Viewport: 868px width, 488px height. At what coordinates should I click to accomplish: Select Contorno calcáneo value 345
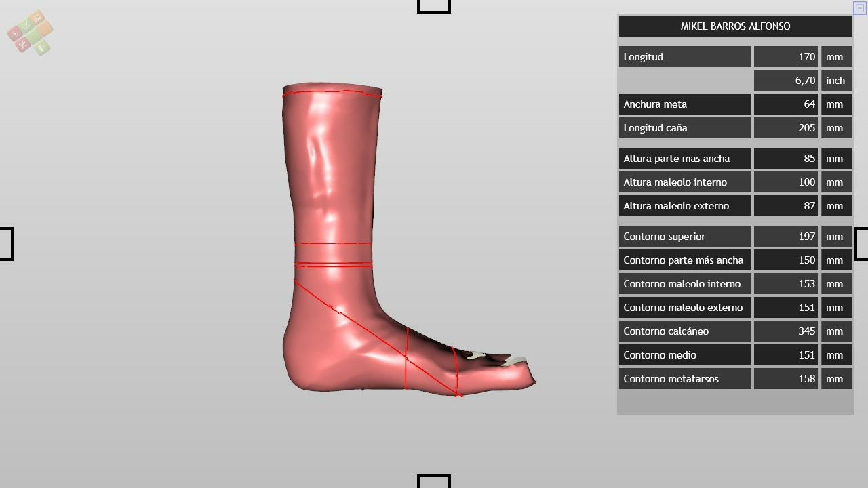coord(786,331)
